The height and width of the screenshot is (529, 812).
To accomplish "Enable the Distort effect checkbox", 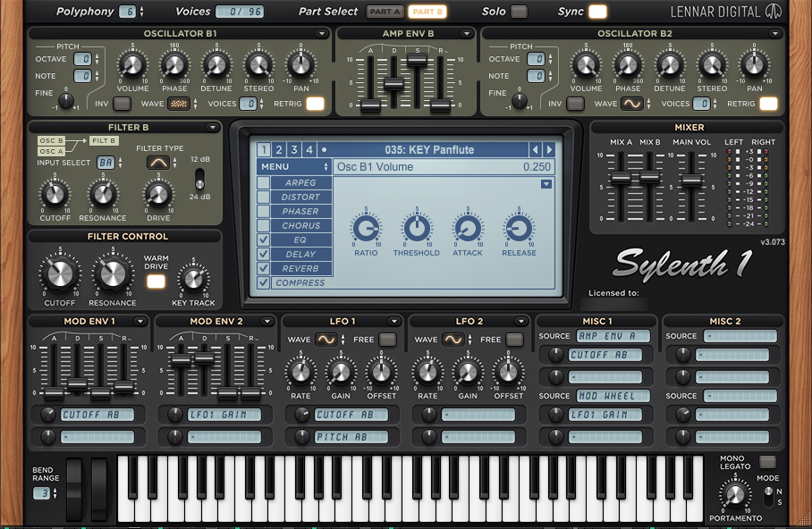I will [263, 197].
